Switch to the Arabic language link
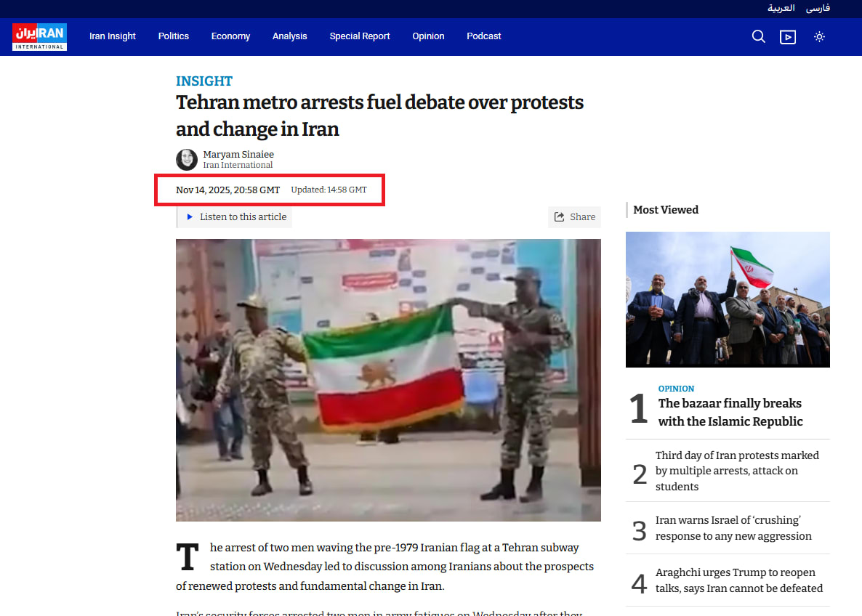Image resolution: width=862 pixels, height=616 pixels. tap(781, 8)
